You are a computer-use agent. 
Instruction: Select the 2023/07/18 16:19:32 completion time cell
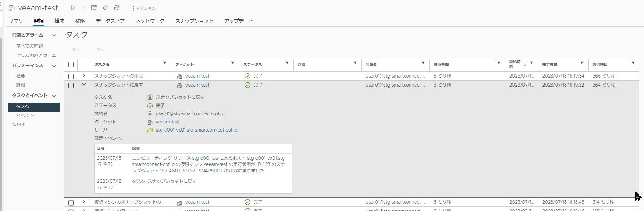pos(563,85)
